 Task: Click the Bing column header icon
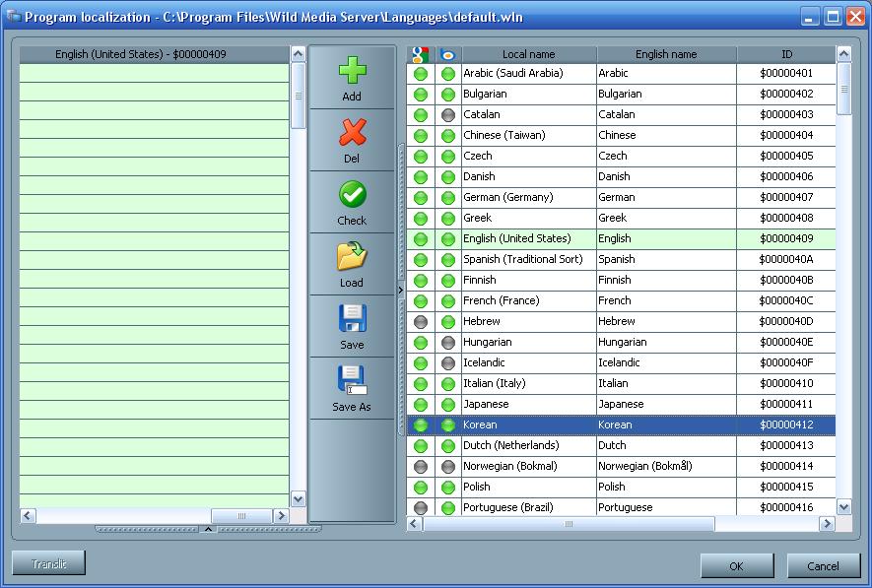click(x=448, y=55)
